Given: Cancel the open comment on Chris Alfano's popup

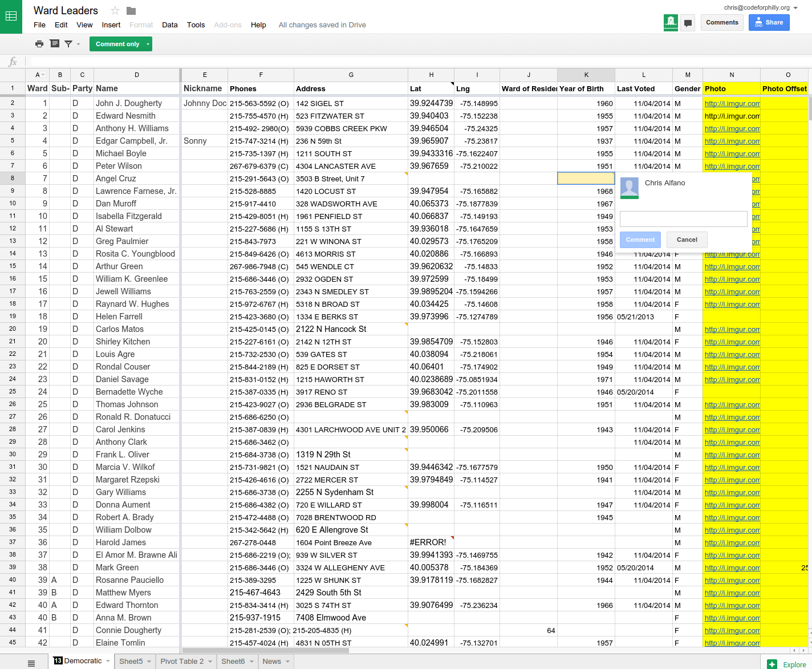Looking at the screenshot, I should click(x=687, y=240).
